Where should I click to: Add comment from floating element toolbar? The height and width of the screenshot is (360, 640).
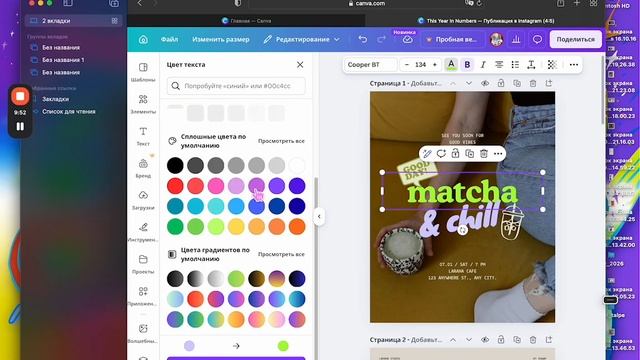click(441, 154)
